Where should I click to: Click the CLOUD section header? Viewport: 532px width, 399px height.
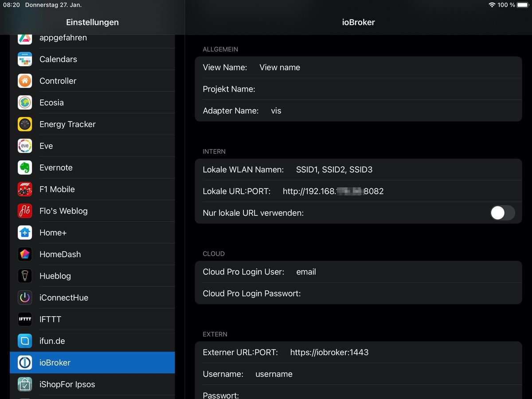pyautogui.click(x=214, y=254)
